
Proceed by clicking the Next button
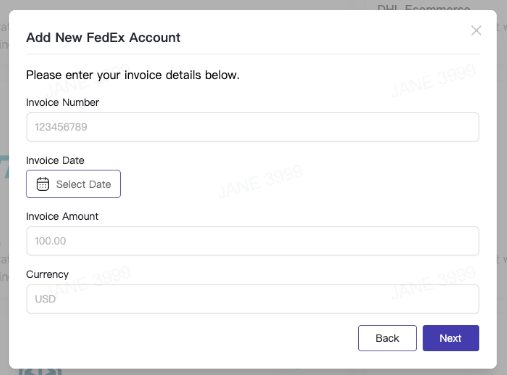click(x=451, y=338)
